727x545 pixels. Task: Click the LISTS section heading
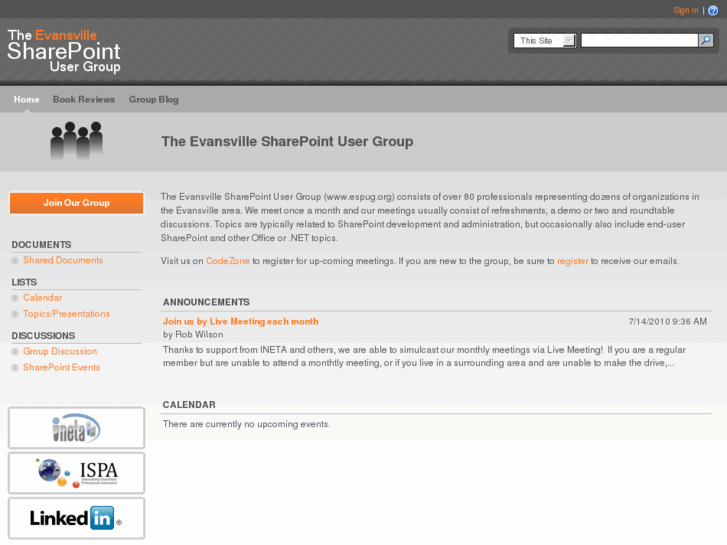[x=24, y=282]
